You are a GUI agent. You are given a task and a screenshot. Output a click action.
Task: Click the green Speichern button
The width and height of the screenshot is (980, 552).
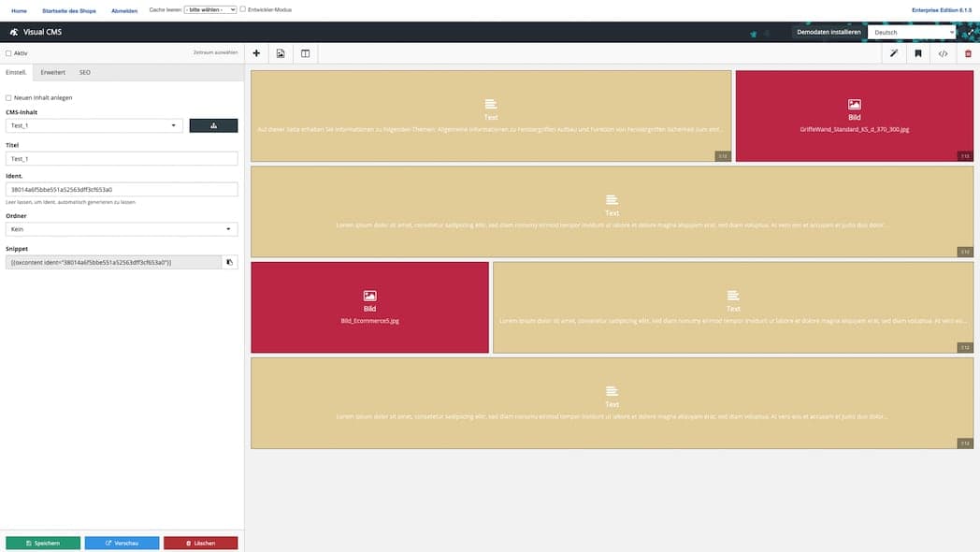[42, 542]
